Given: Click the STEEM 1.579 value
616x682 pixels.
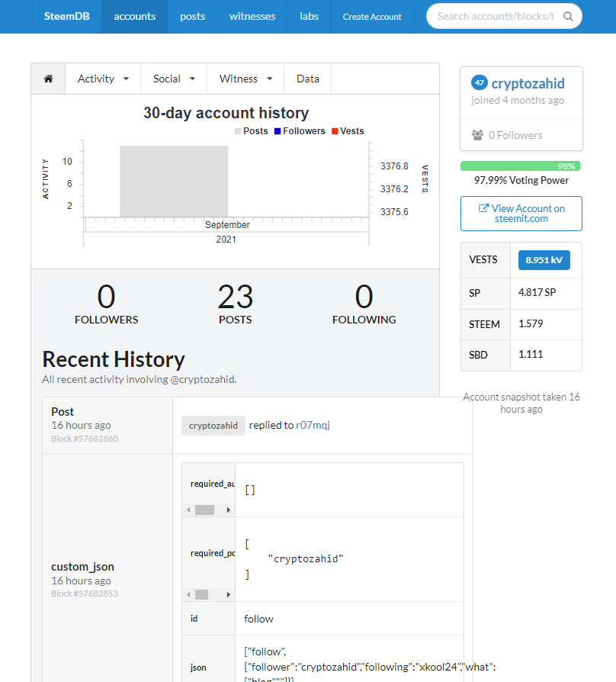Looking at the screenshot, I should click(531, 323).
